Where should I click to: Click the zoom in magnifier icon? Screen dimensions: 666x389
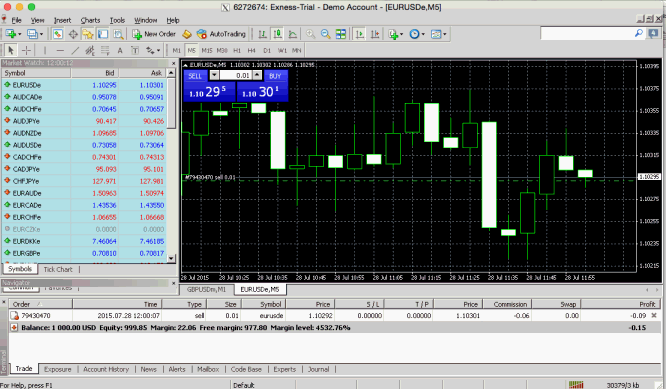pos(310,34)
